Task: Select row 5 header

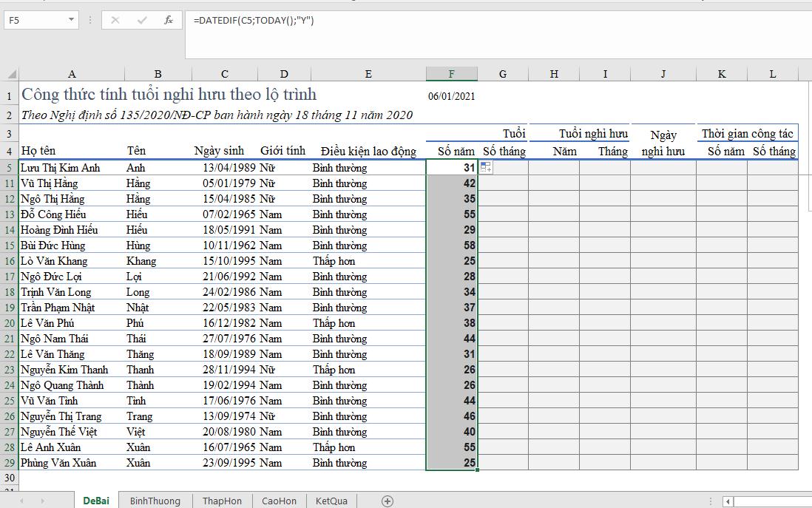Action: (10, 168)
